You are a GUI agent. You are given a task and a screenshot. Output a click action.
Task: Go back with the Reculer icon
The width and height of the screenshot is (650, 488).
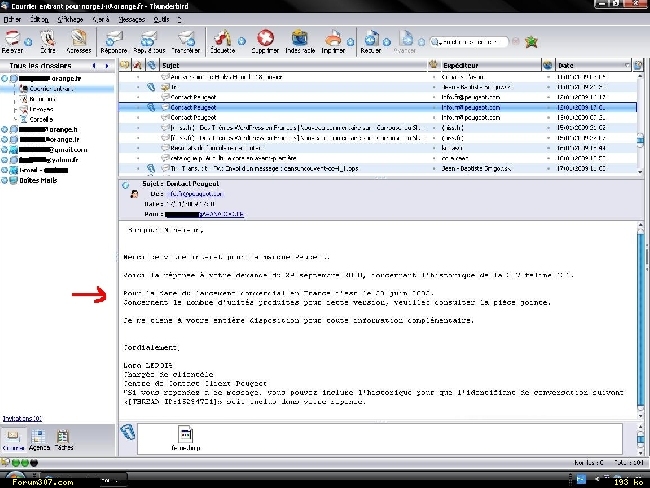[x=371, y=38]
